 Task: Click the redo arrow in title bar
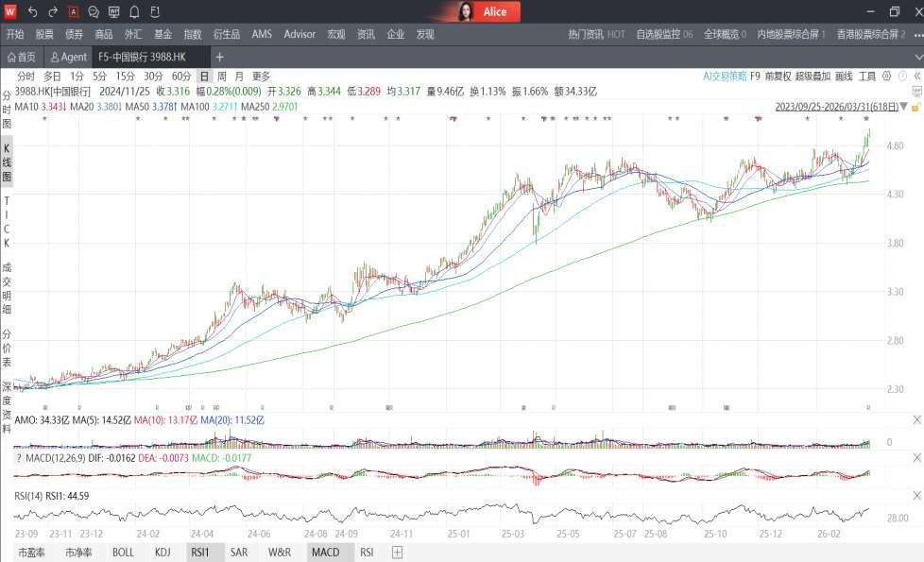(53, 12)
